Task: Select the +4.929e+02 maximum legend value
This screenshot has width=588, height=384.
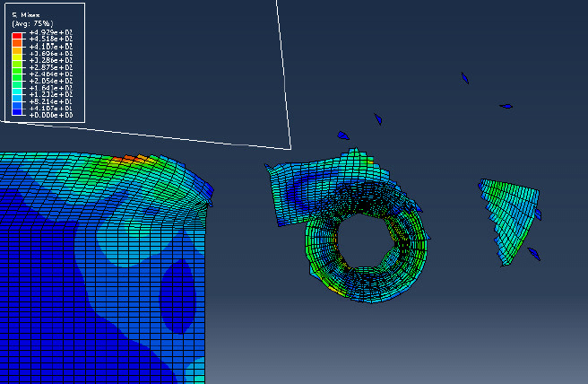Action: (51, 32)
